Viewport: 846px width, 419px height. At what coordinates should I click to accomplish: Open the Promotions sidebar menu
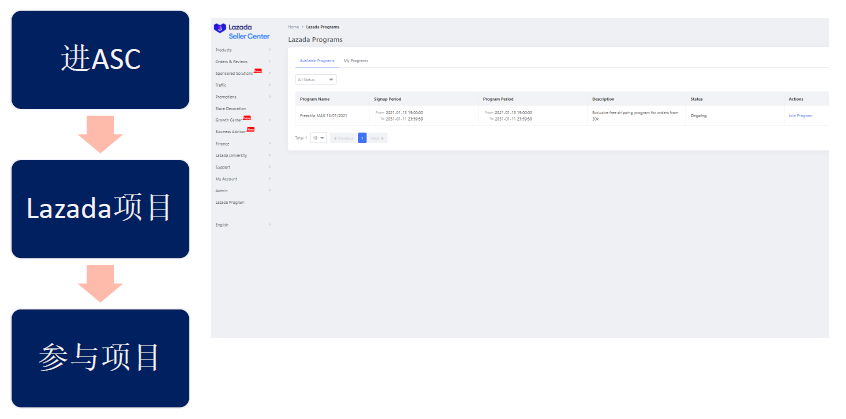226,97
